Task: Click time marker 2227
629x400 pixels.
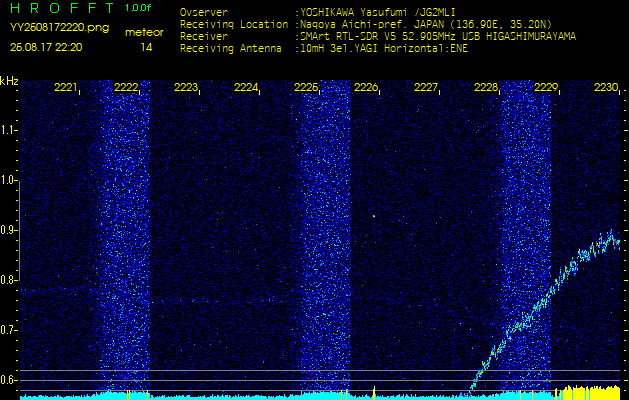Action: 426,87
